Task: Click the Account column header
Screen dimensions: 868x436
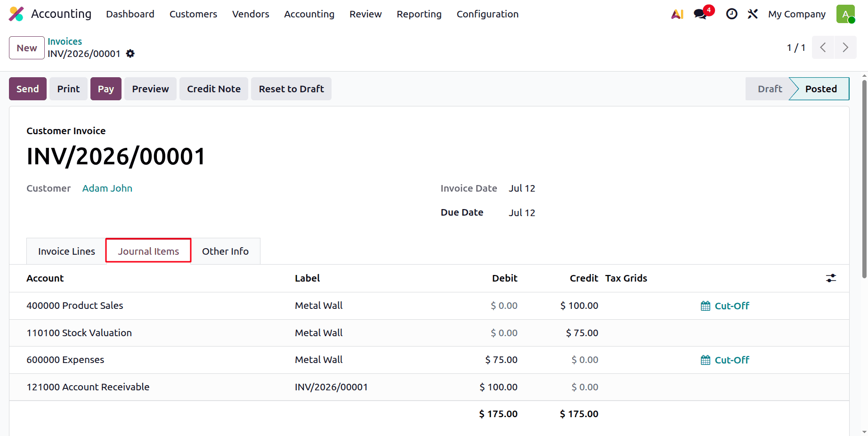Action: (x=45, y=278)
